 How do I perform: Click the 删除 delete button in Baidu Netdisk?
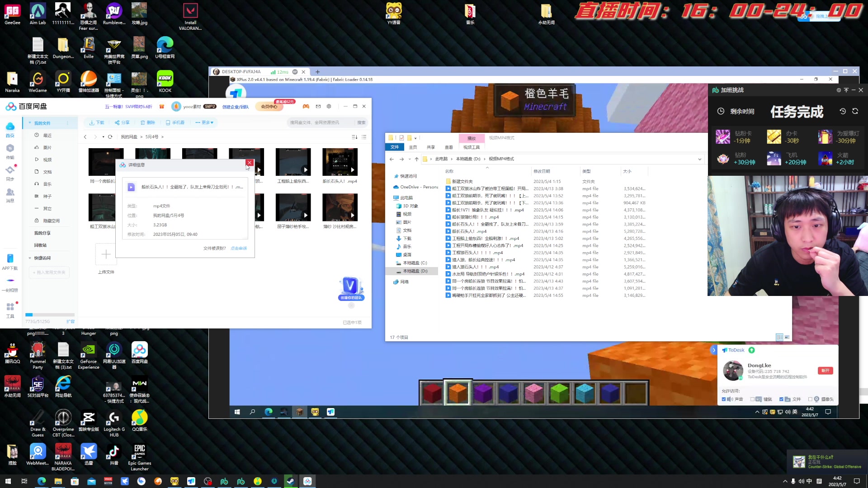pyautogui.click(x=148, y=122)
